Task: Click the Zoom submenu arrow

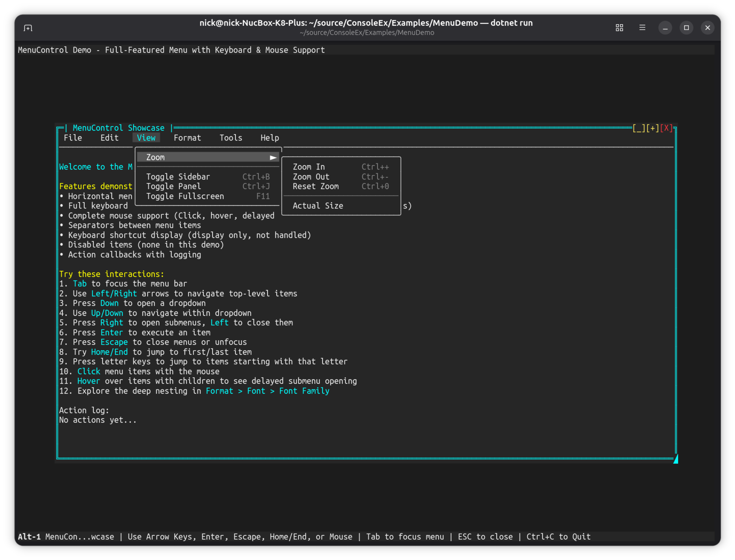Action: click(273, 157)
